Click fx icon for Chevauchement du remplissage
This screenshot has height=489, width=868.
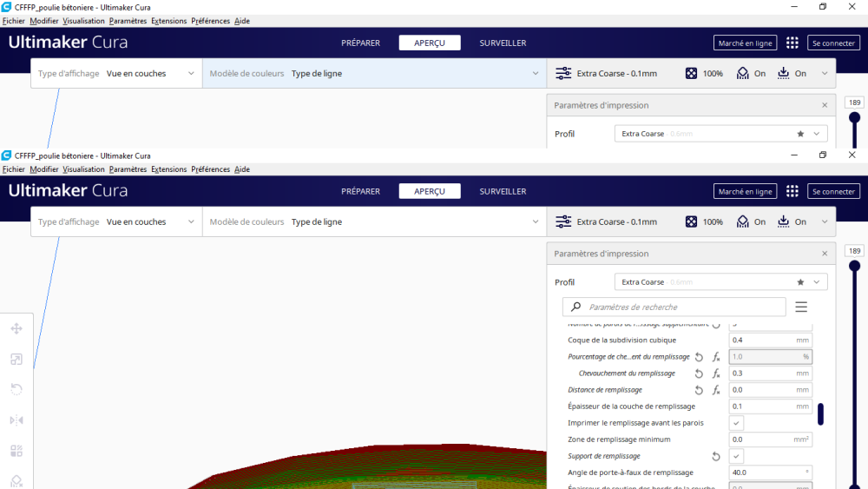(x=716, y=373)
